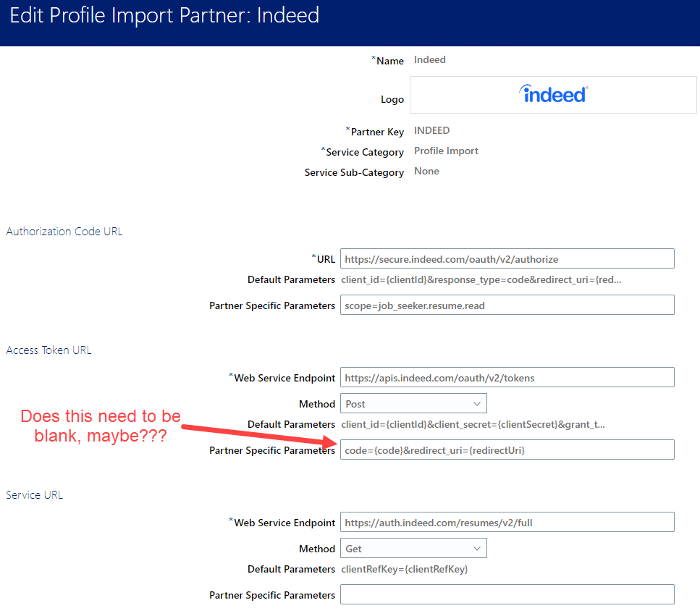700x616 pixels.
Task: Click the Service Sub-Category value None
Action: coord(426,171)
